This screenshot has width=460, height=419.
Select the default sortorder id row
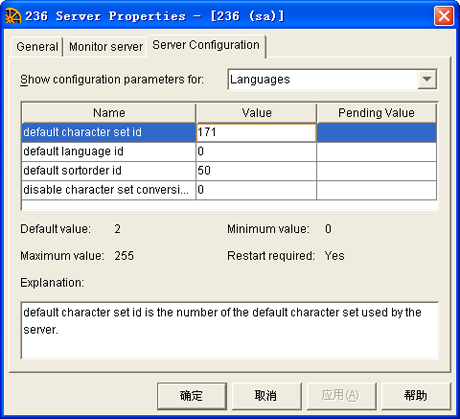pos(229,171)
